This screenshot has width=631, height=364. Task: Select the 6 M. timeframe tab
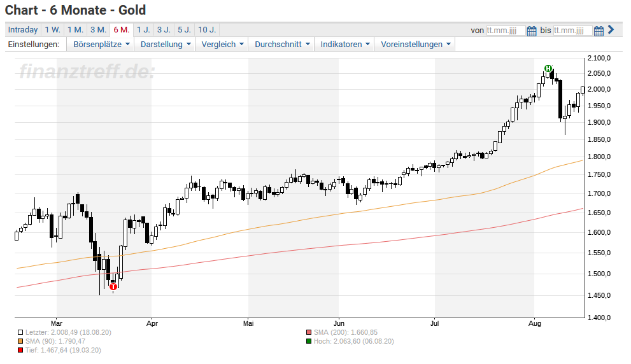point(122,30)
